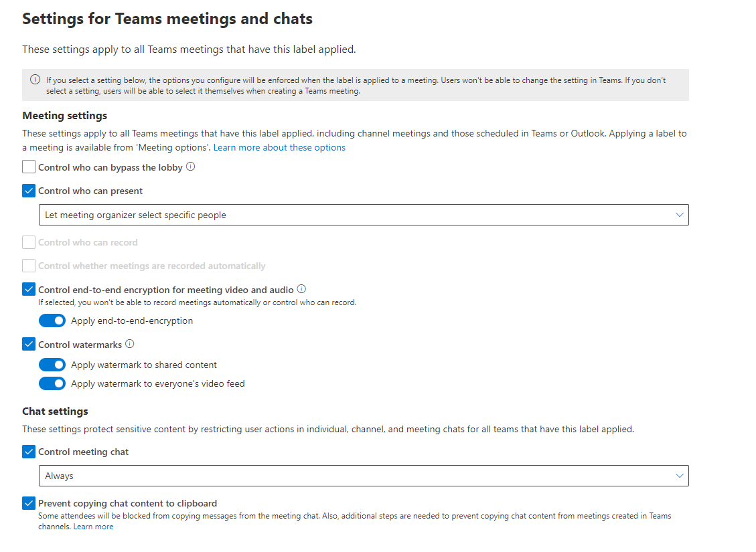Click the greyed-out Control who can record checkbox
Screen dimensions: 756x552
(29, 242)
